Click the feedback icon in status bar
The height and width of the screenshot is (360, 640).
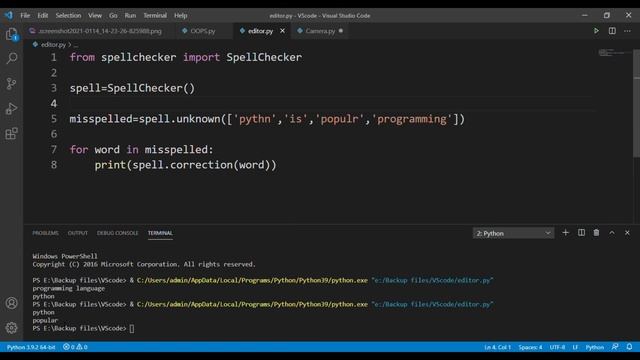pyautogui.click(x=615, y=347)
